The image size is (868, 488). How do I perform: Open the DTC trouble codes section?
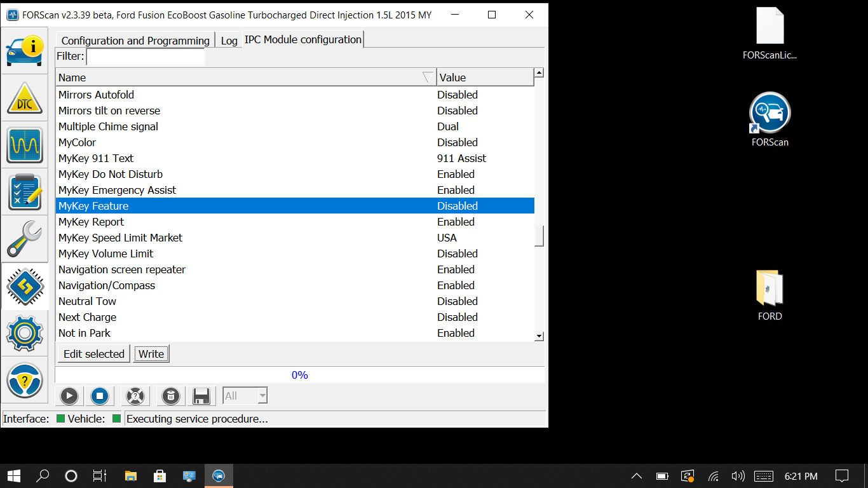coord(25,98)
